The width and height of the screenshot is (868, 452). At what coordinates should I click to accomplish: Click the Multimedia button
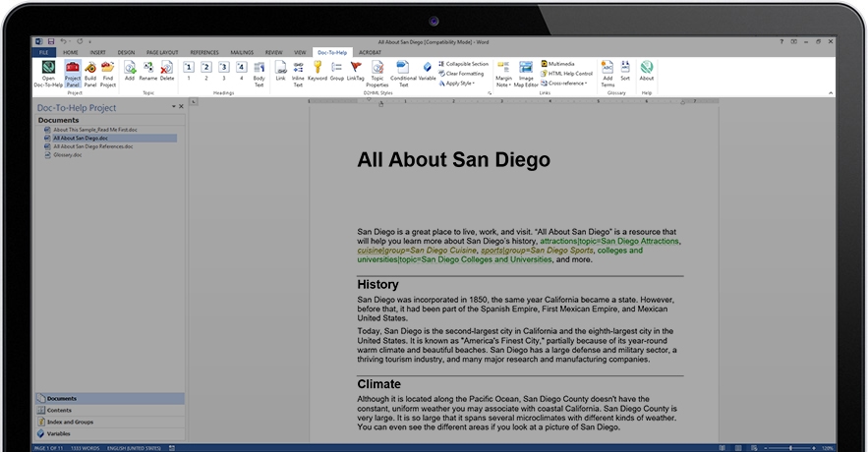558,64
